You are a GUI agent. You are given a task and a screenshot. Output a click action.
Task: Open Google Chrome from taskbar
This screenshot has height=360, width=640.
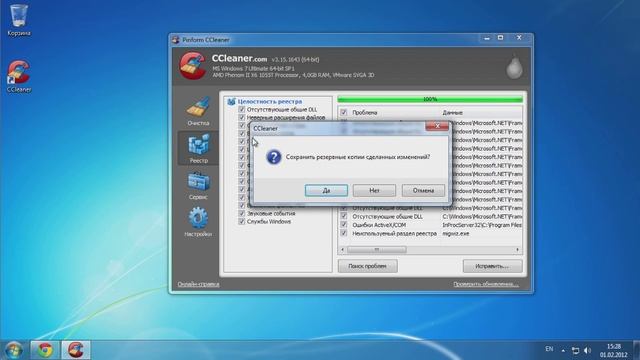tap(45, 350)
